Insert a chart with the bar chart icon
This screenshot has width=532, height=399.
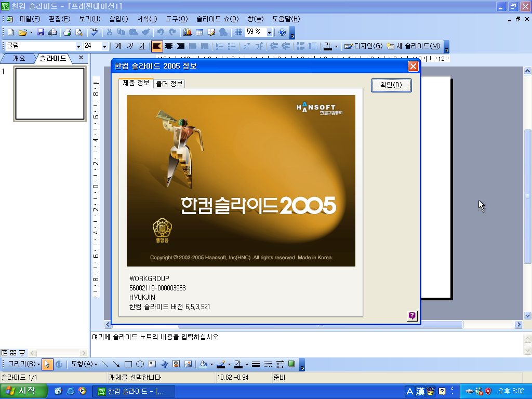pos(187,32)
